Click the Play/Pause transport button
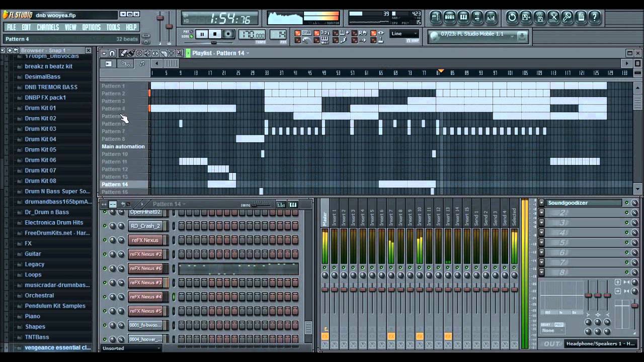Viewport: 644px width, 362px height. point(201,34)
